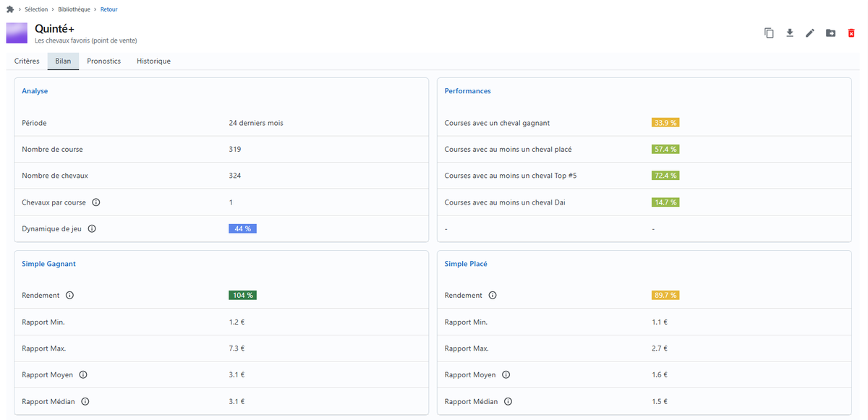The height and width of the screenshot is (420, 868).
Task: Click the Nombre de course value 319
Action: coord(235,150)
